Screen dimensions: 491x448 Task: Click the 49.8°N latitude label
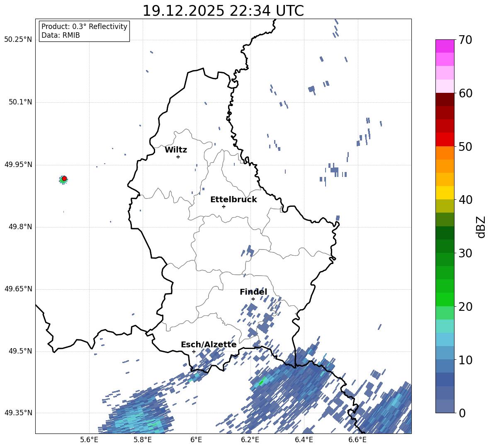pos(20,227)
